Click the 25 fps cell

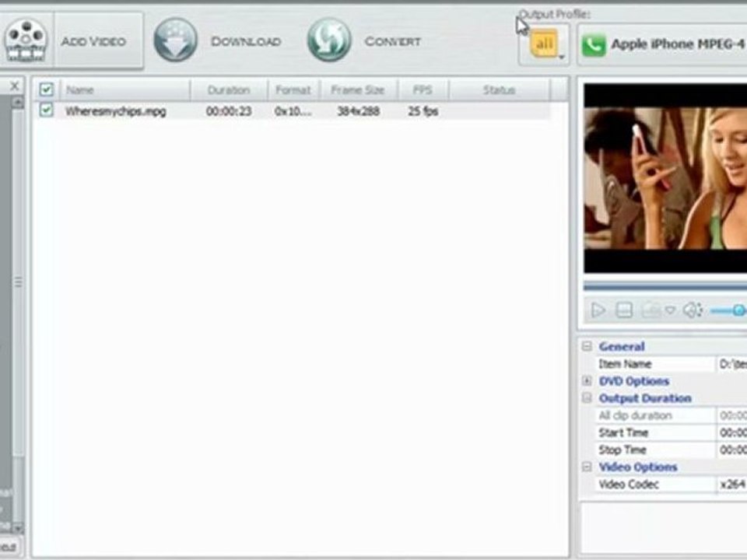[423, 111]
